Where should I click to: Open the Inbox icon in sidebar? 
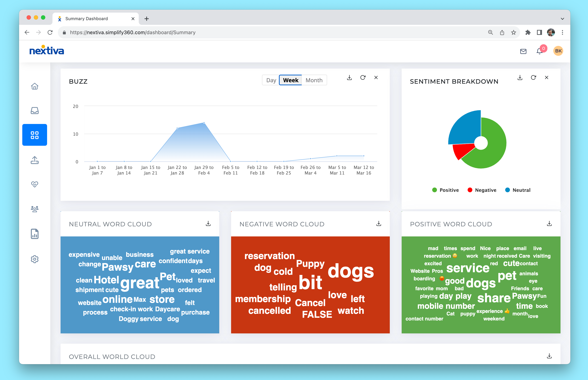34,111
